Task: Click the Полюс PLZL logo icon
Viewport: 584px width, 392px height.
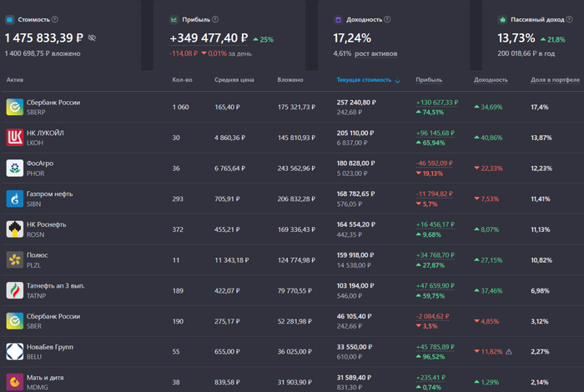Action: click(x=14, y=259)
